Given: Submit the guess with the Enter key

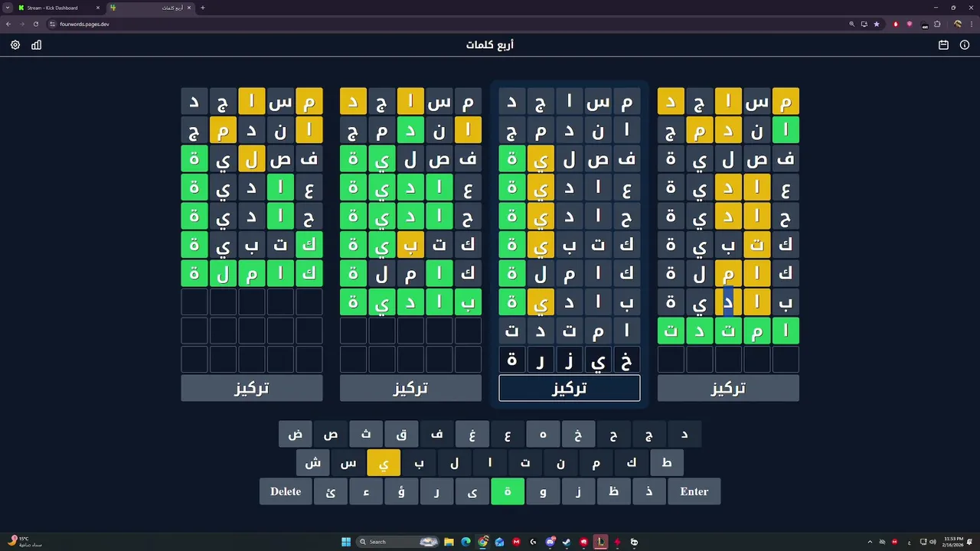Looking at the screenshot, I should [694, 491].
